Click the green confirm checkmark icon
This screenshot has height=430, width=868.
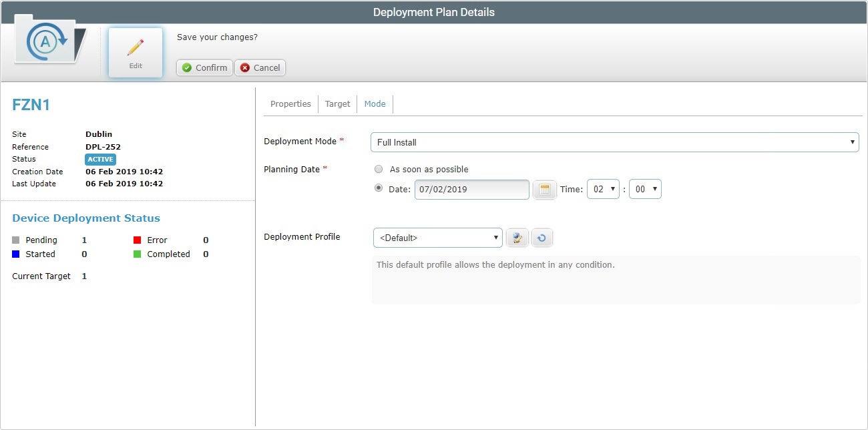tap(185, 67)
